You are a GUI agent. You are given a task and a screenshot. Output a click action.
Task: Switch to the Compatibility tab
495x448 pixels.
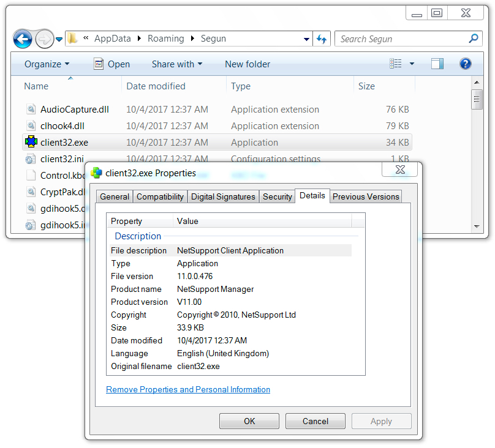(160, 196)
